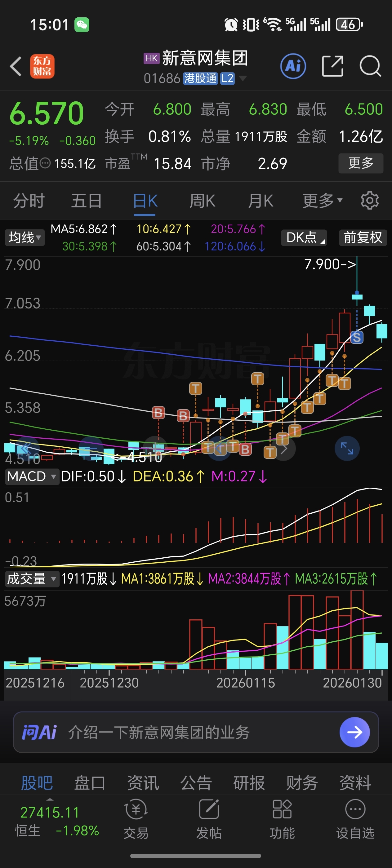Expand the chart to fullscreen
The height and width of the screenshot is (868, 392).
pos(347,449)
